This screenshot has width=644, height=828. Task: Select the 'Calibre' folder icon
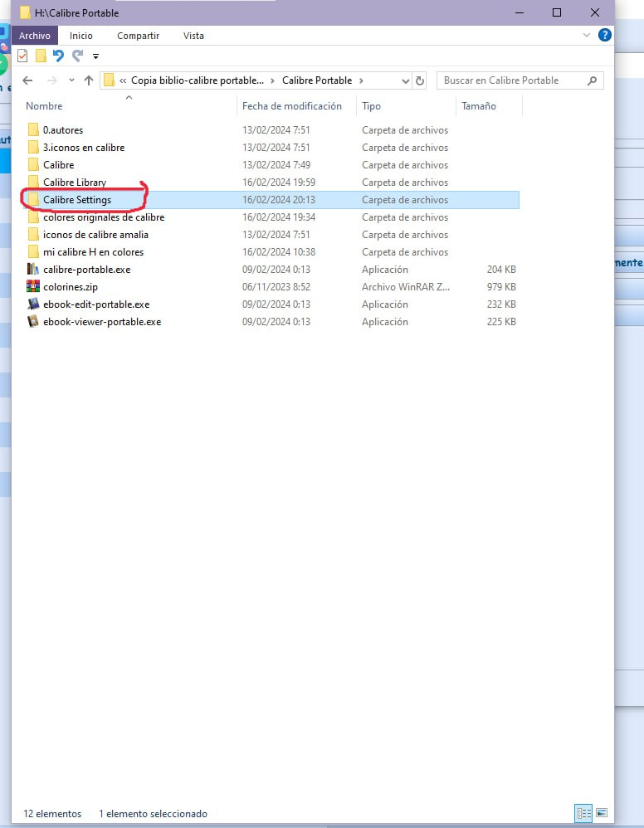point(32,165)
